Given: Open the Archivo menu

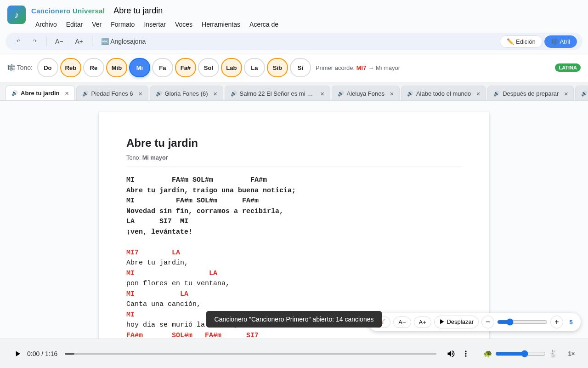Looking at the screenshot, I should coord(46,24).
